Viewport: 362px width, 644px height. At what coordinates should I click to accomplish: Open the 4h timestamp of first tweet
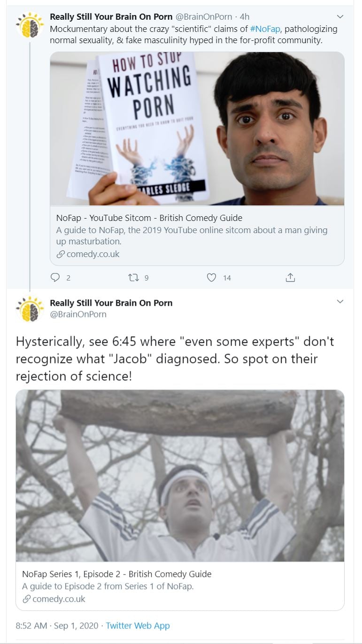tap(244, 17)
